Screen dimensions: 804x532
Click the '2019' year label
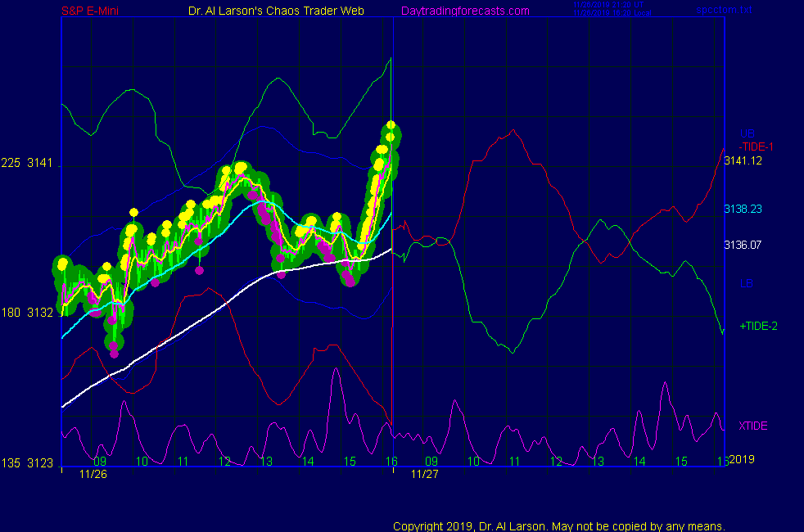tap(742, 459)
